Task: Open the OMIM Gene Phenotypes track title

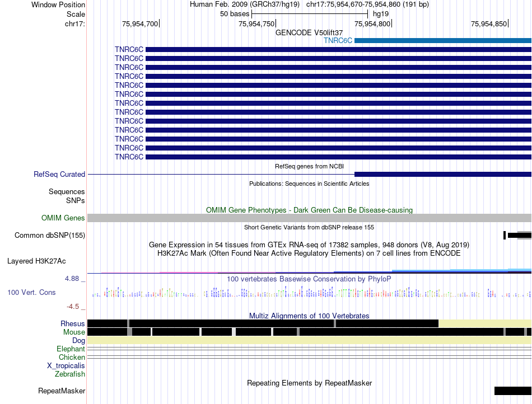Action: [309, 210]
